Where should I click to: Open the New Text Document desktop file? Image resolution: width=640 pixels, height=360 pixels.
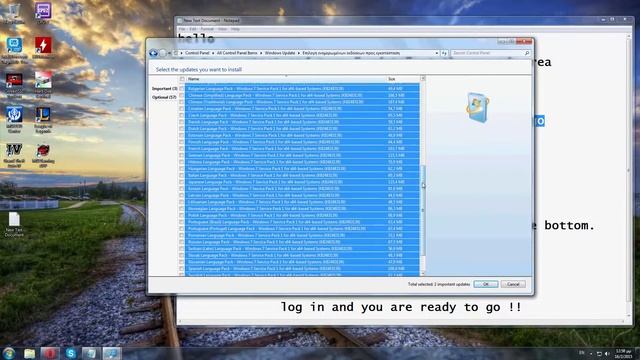click(x=14, y=224)
